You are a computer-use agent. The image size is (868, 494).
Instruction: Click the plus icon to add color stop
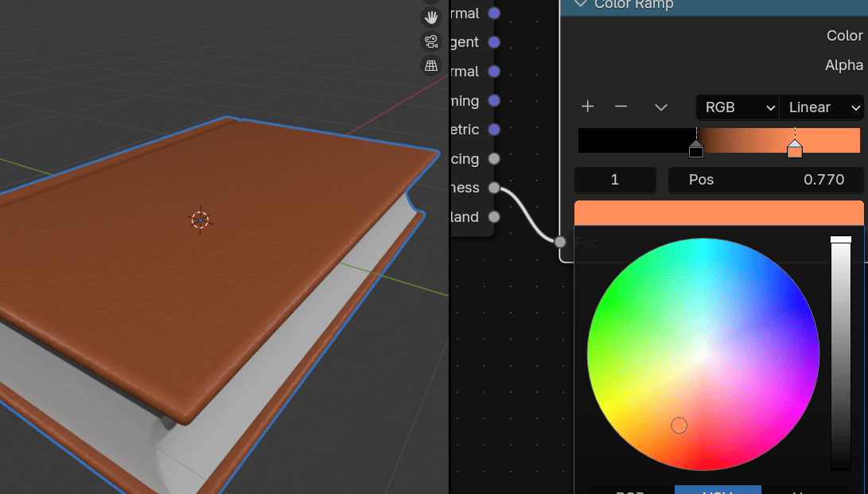point(588,107)
